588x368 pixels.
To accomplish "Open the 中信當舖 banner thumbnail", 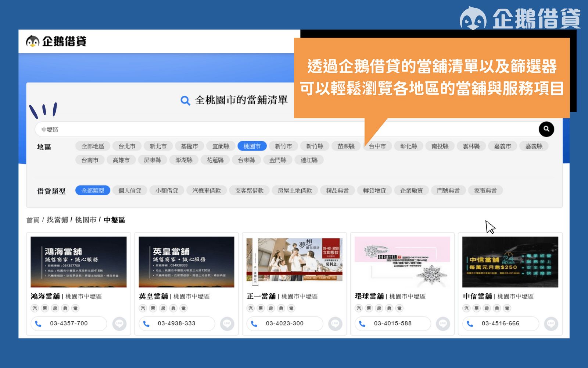I will (510, 262).
